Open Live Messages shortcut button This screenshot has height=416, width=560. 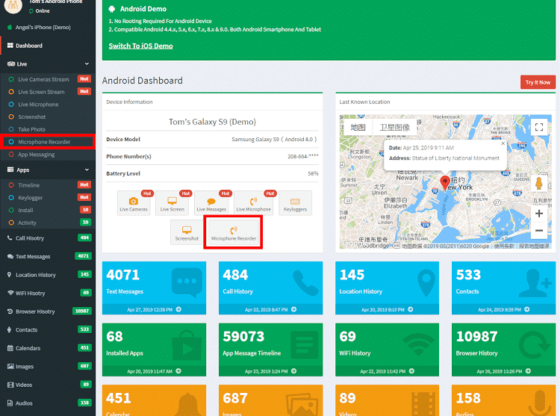pos(211,203)
